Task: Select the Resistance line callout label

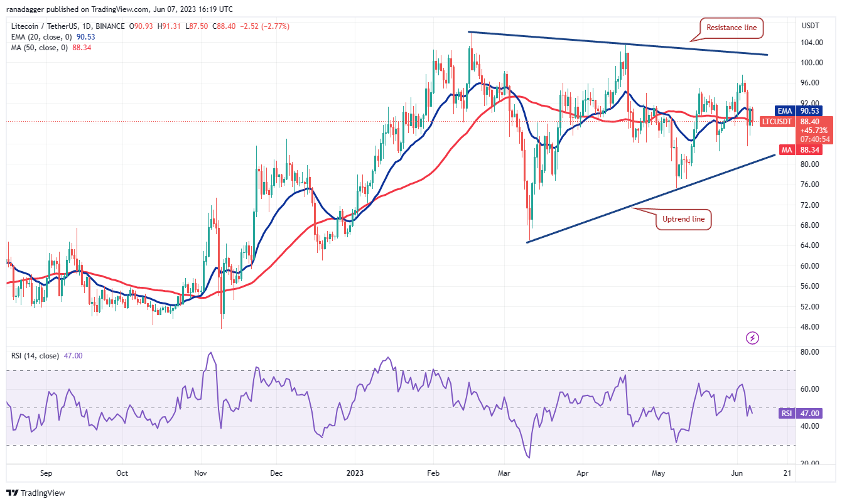Action: coord(732,28)
